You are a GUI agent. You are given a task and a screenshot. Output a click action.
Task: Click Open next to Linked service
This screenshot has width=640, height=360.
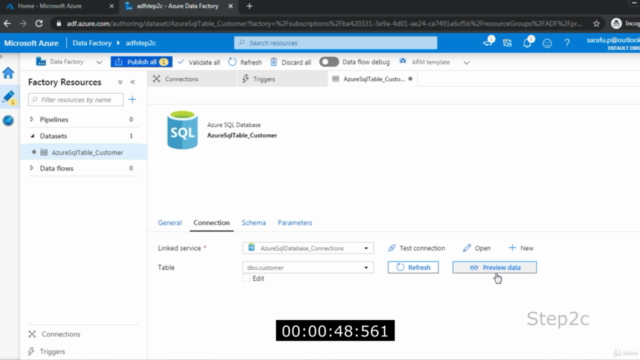[477, 248]
